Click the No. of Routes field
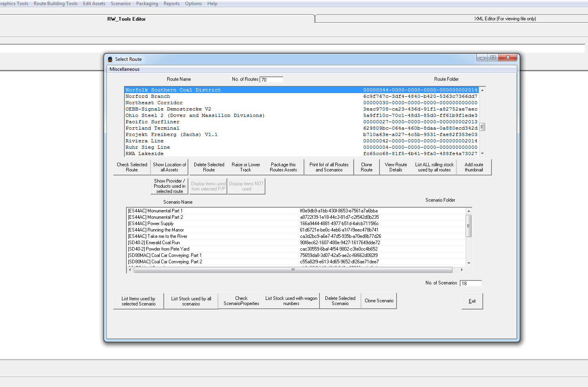 pos(271,80)
